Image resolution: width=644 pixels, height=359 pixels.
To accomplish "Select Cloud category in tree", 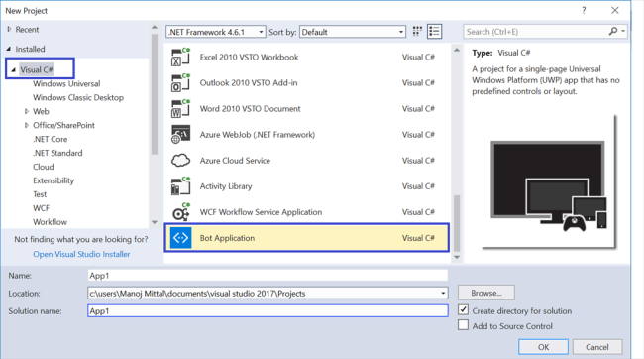I will pyautogui.click(x=44, y=167).
